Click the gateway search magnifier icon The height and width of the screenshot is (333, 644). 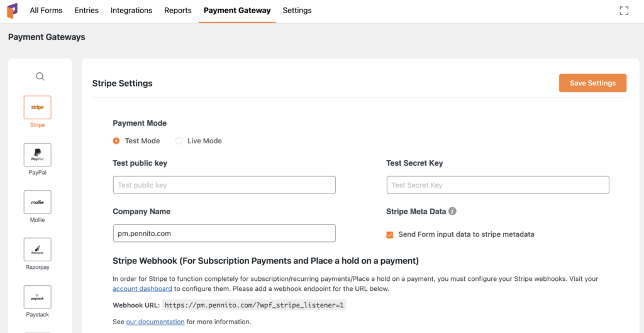(x=40, y=77)
